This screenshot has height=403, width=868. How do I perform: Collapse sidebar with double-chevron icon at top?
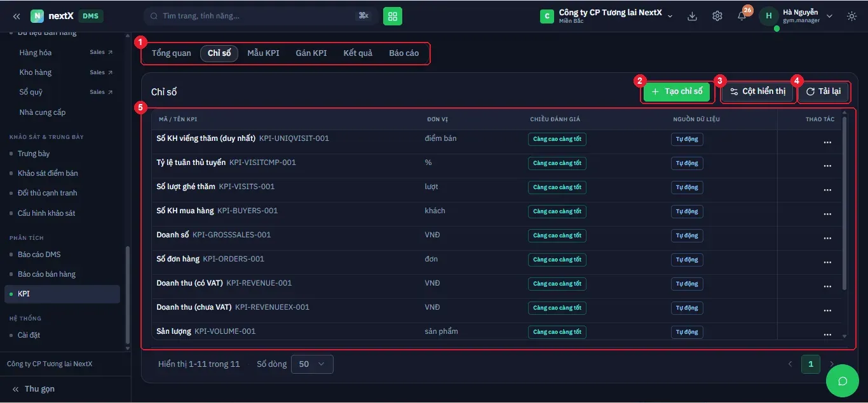(17, 16)
